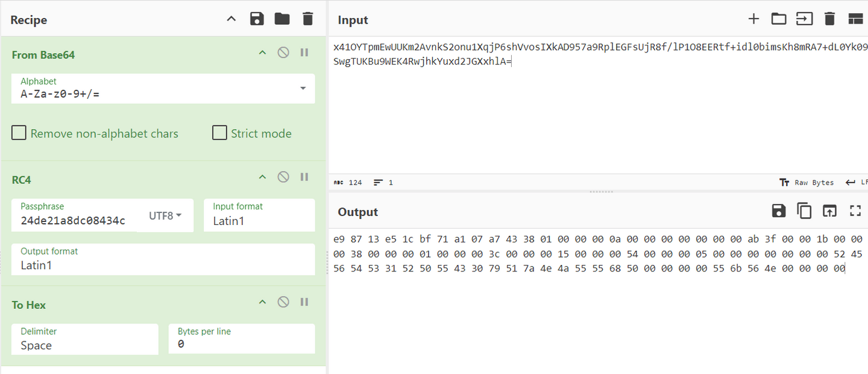Open passphrase UTF8 encoding dropdown
This screenshot has width=868, height=374.
[165, 216]
